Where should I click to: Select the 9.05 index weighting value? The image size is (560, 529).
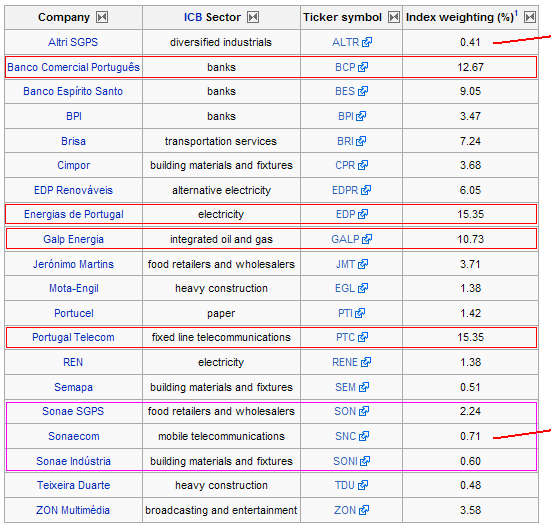tap(470, 91)
